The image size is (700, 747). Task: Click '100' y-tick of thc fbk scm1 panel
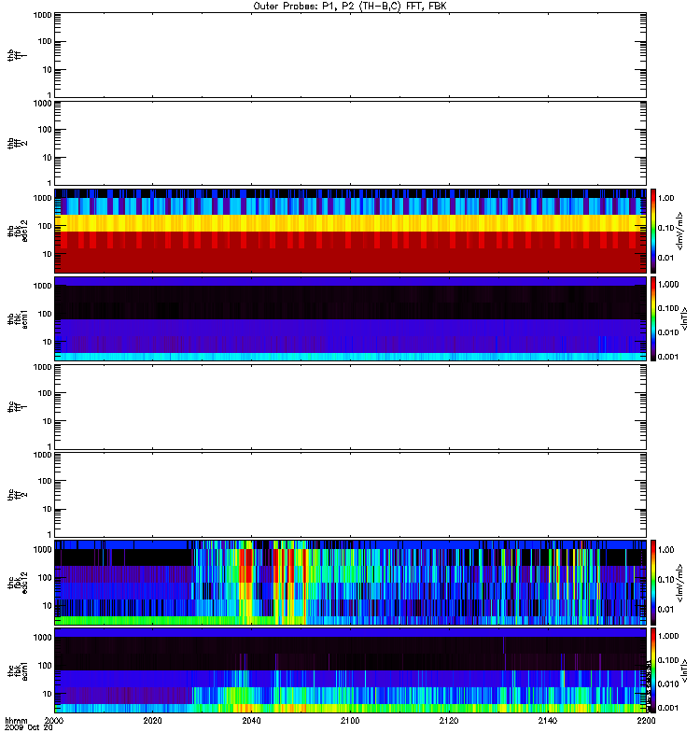point(45,666)
